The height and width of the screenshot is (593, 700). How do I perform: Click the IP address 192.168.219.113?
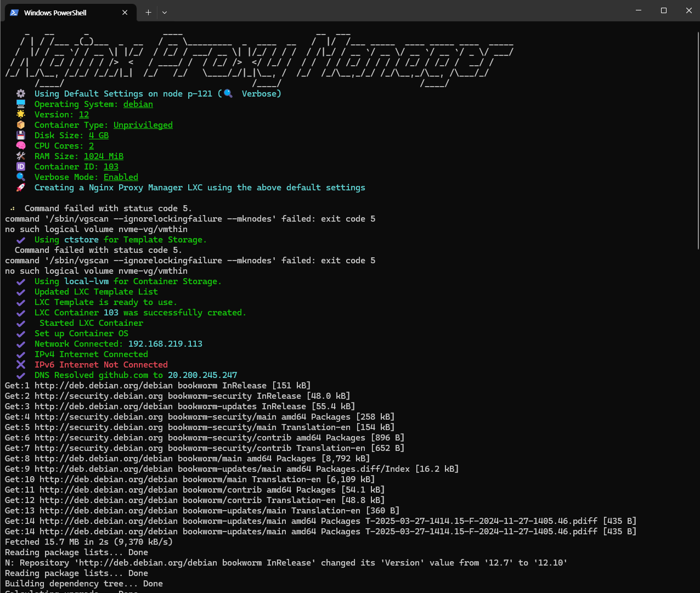pyautogui.click(x=165, y=344)
